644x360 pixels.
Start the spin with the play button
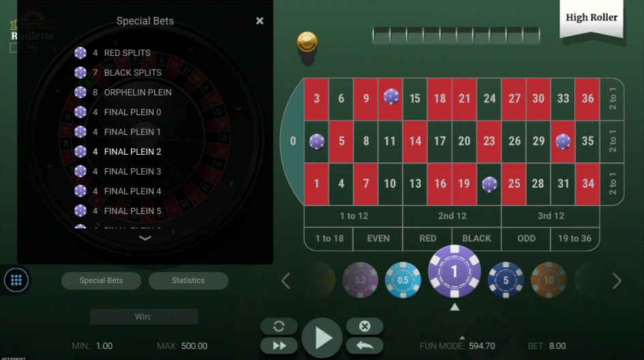322,337
